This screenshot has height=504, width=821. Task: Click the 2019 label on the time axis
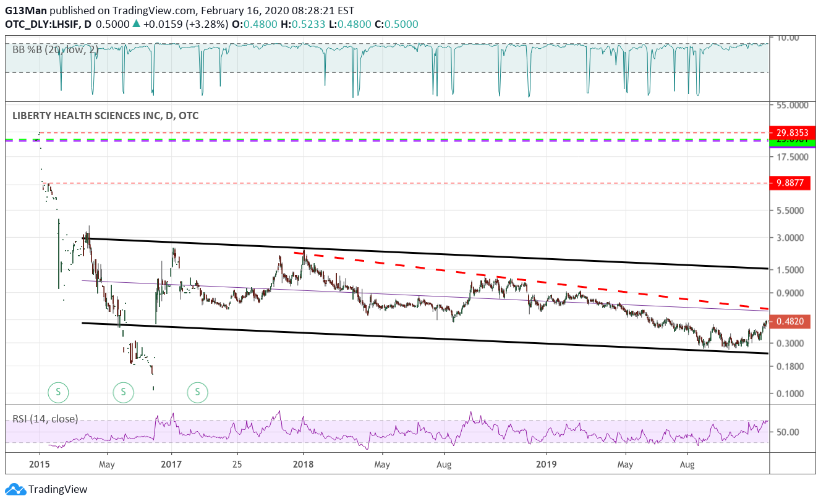[x=547, y=463]
